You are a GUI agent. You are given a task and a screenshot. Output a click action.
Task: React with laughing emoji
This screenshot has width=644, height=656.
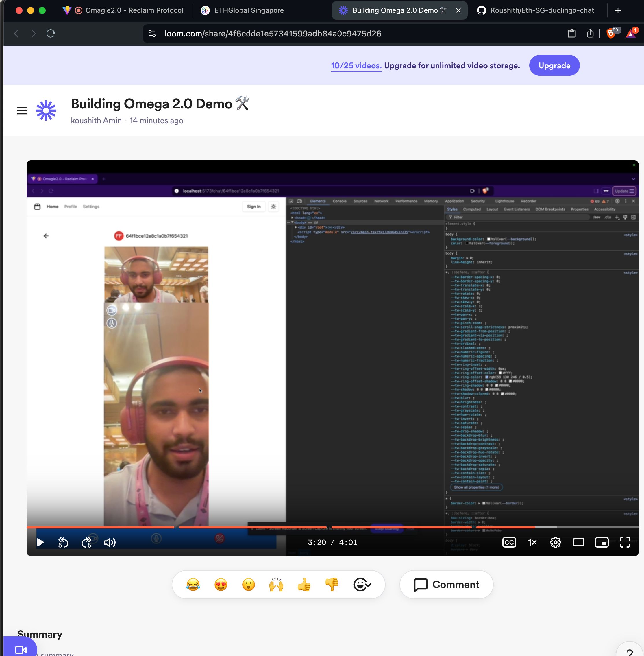(193, 585)
